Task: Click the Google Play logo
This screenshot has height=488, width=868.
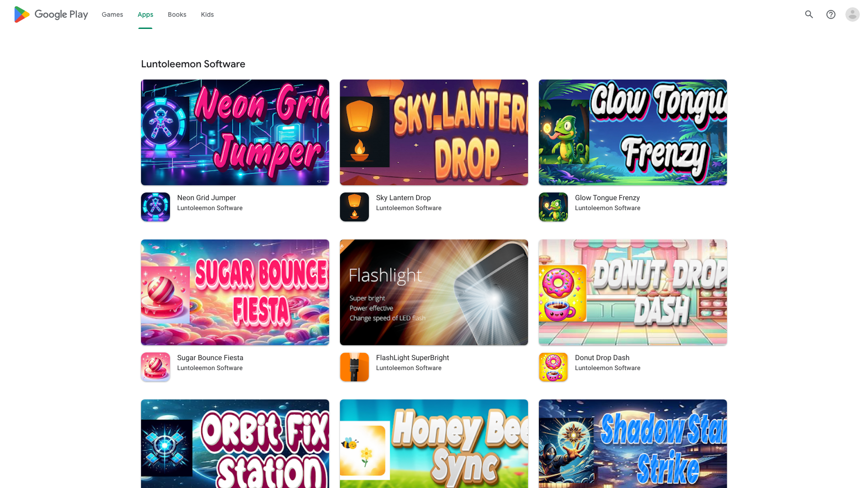Action: point(51,14)
